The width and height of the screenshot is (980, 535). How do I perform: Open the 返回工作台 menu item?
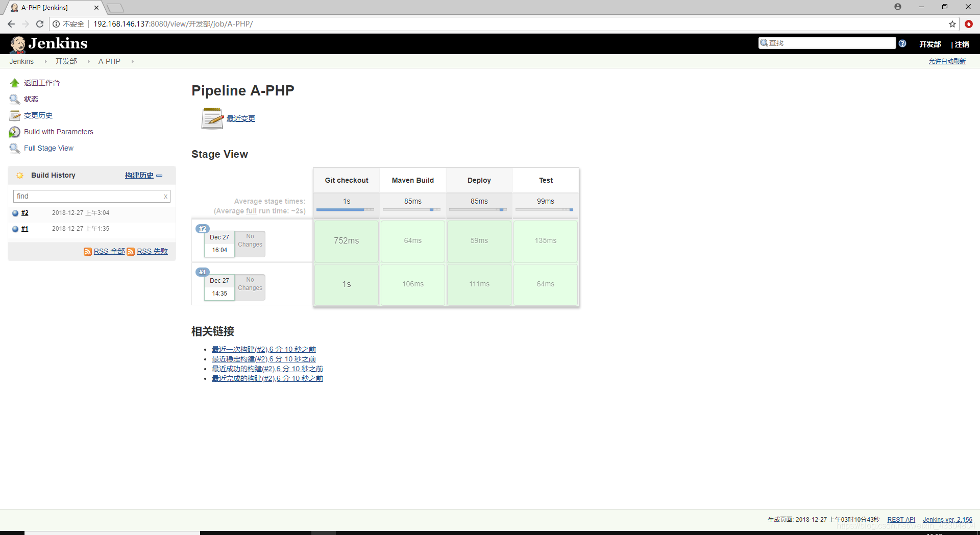42,83
